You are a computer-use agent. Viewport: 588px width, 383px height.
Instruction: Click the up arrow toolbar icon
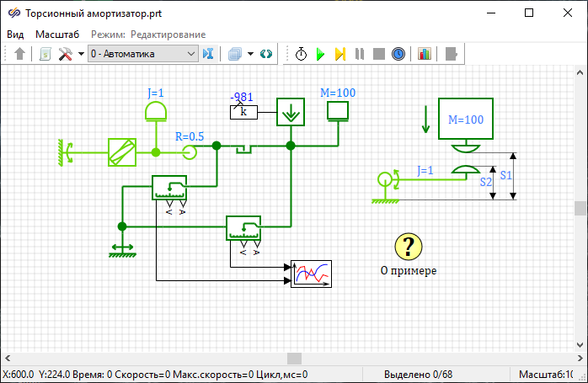20,54
